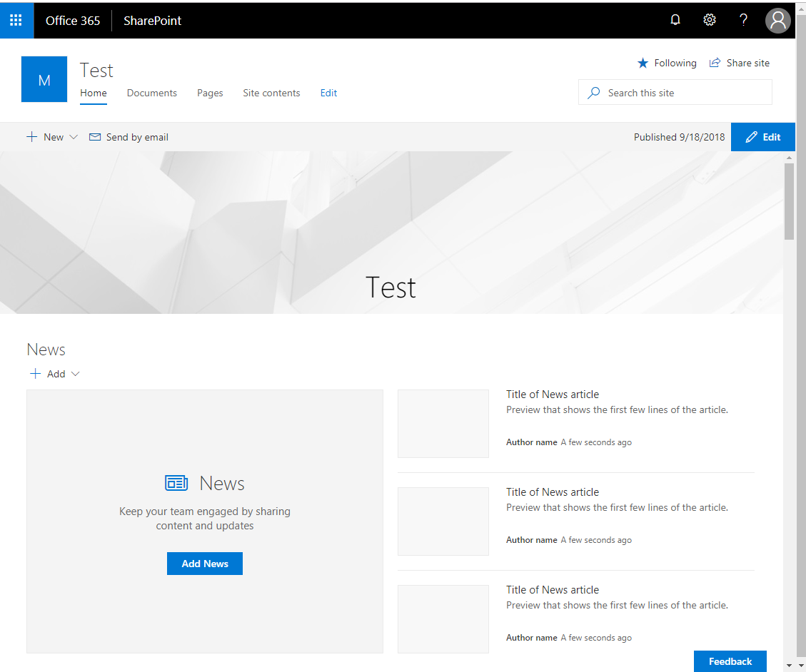Screen dimensions: 806x672
Task: Switch to the Documents tab
Action: click(151, 93)
